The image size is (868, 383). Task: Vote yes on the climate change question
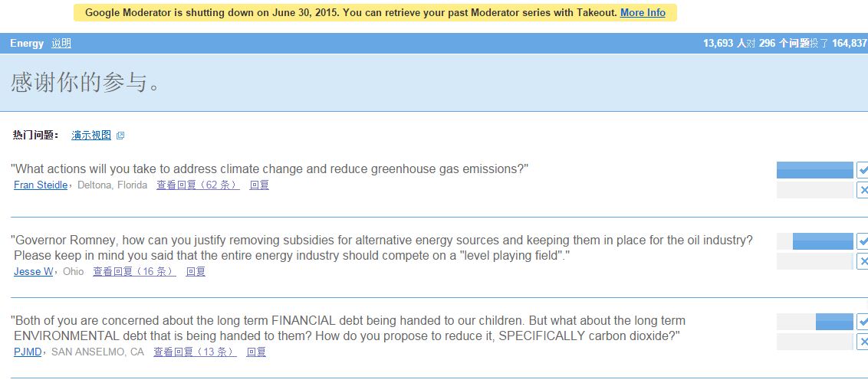pyautogui.click(x=862, y=169)
